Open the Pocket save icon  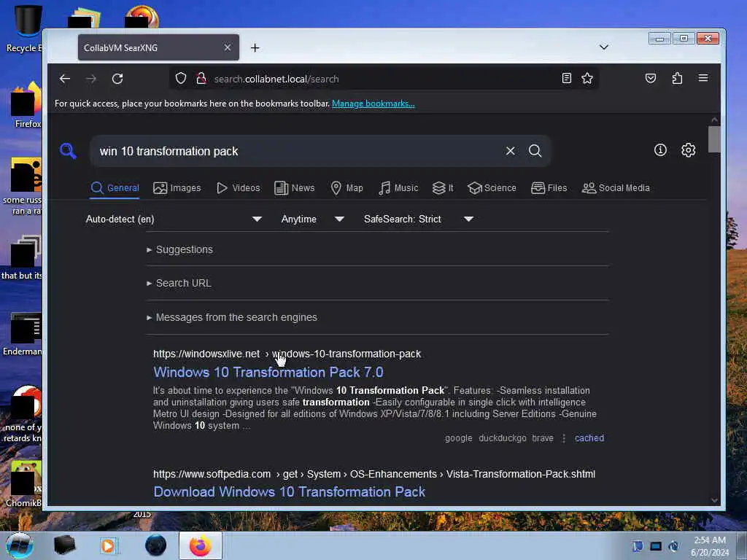point(650,78)
